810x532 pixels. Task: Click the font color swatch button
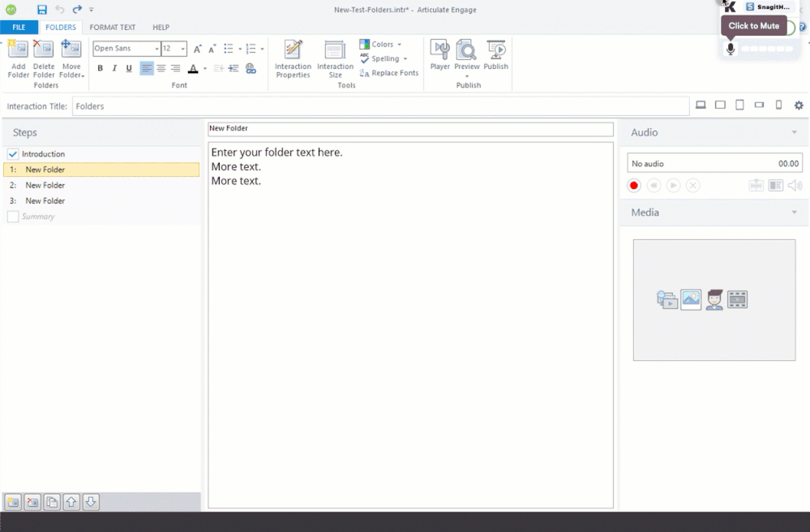[x=193, y=69]
